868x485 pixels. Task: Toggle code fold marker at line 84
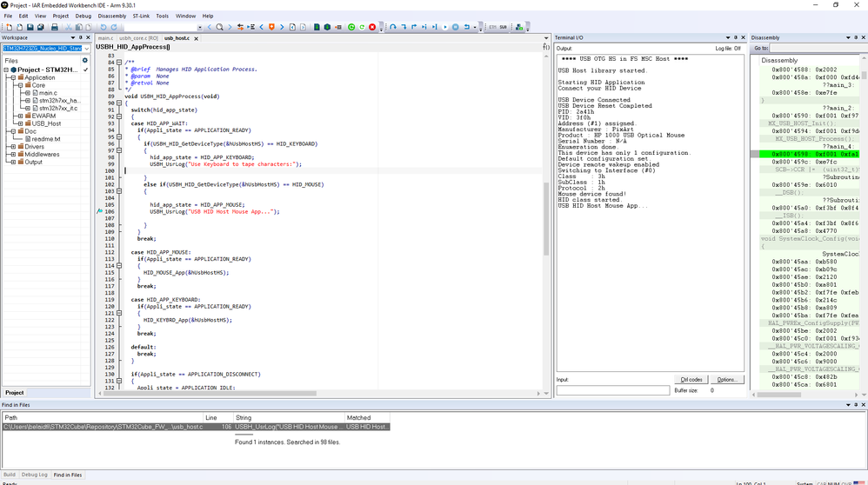coord(119,63)
